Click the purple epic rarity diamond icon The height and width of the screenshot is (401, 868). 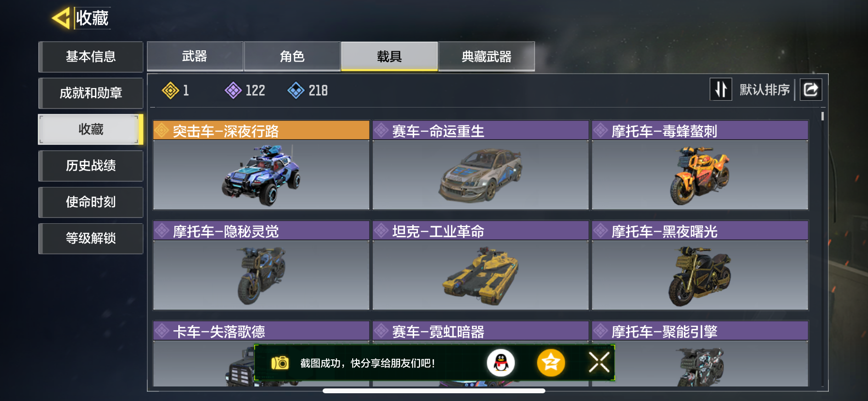[233, 91]
